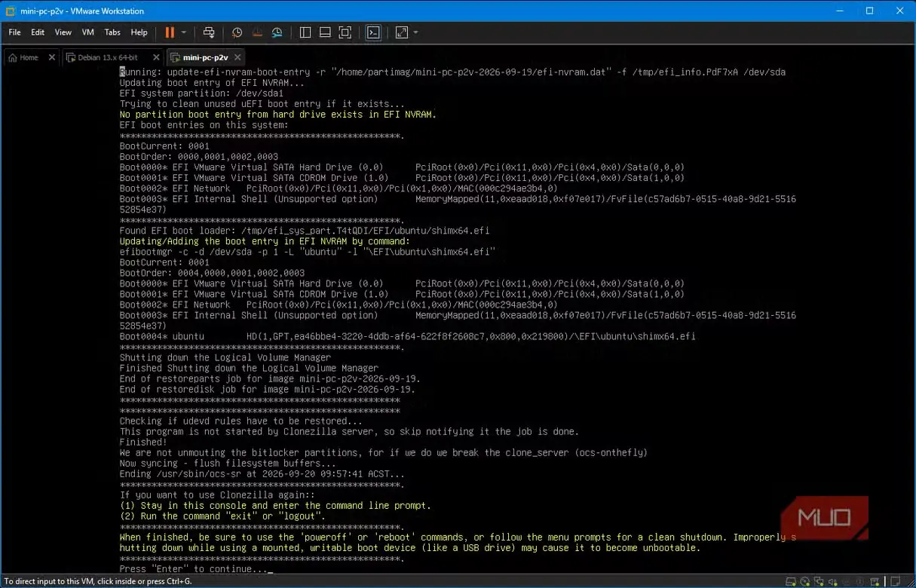916x588 pixels.
Task: Click 'Found EFI boot loader' line
Action: tap(305, 231)
